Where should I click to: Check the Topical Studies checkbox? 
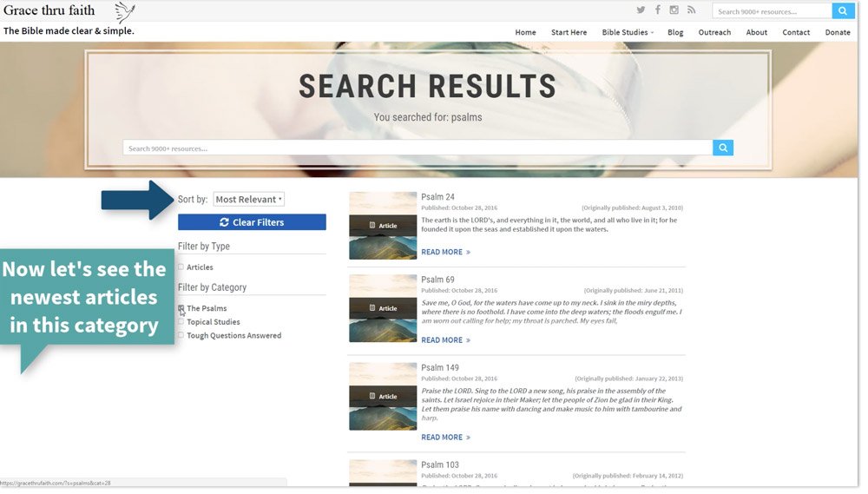[x=181, y=322]
